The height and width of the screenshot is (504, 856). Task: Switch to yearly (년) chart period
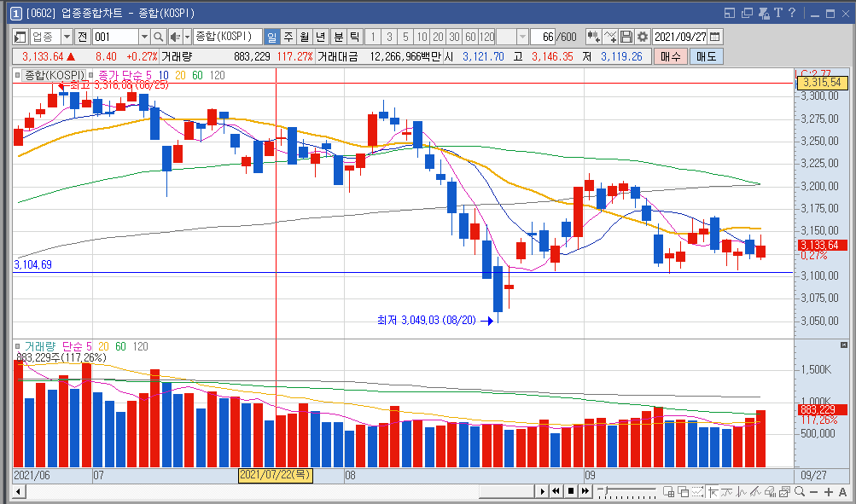point(320,37)
